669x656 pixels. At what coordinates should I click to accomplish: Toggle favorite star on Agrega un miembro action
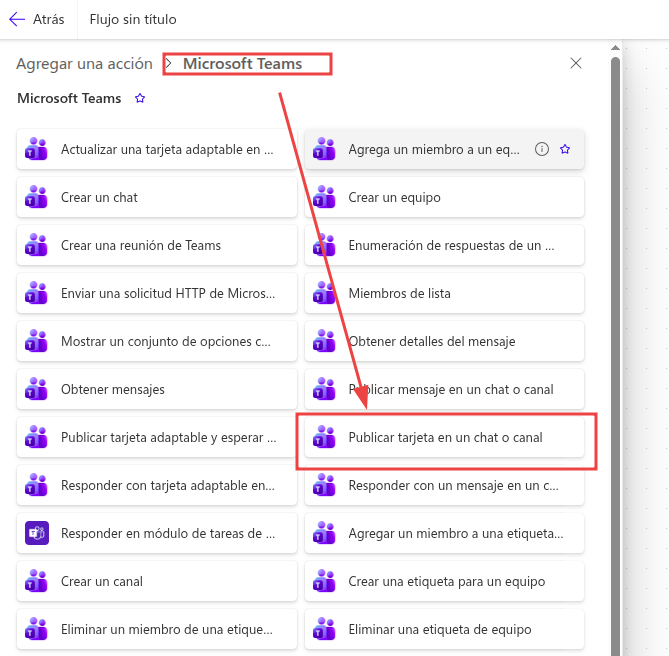pos(565,149)
